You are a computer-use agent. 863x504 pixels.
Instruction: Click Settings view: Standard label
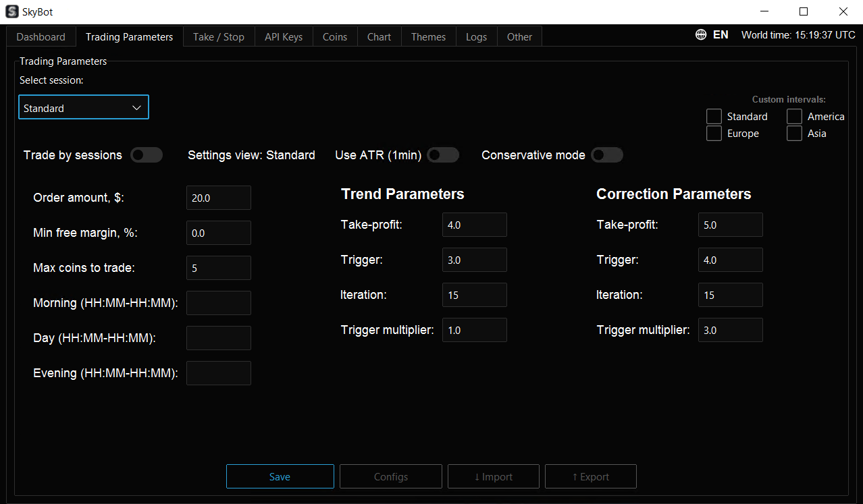(251, 155)
